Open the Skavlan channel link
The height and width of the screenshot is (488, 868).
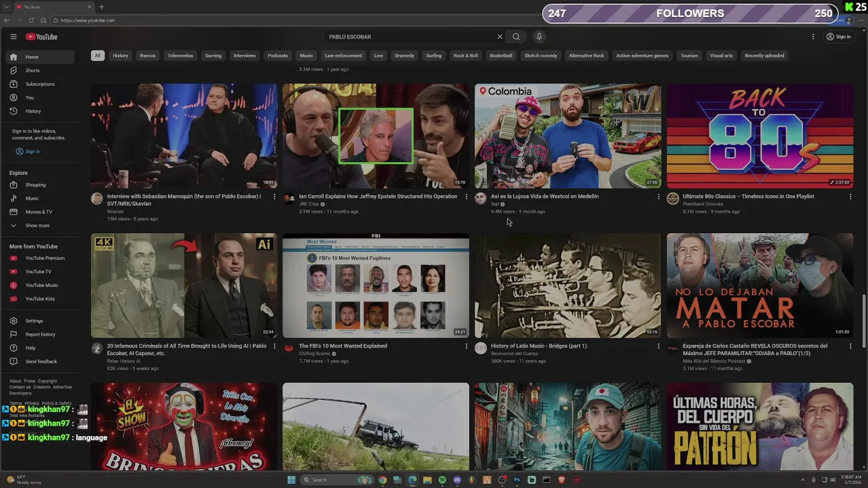[115, 211]
